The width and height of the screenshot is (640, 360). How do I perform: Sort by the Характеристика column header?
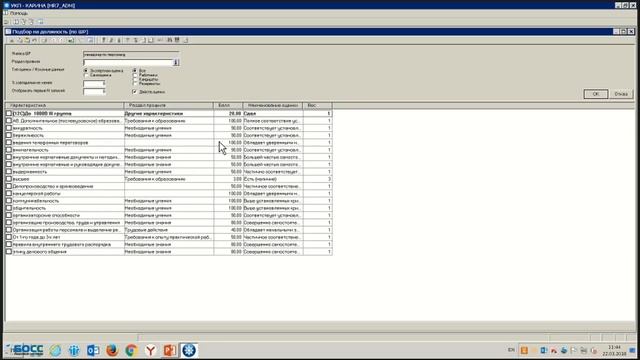[64, 105]
